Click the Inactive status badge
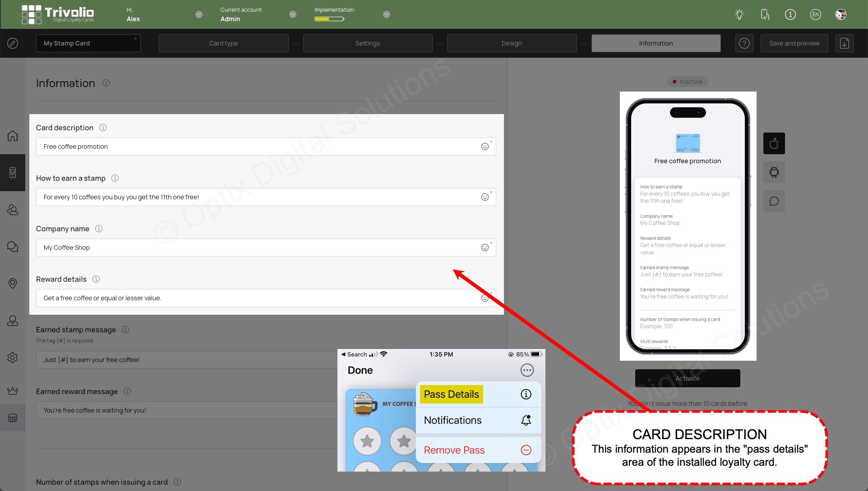 (x=688, y=82)
